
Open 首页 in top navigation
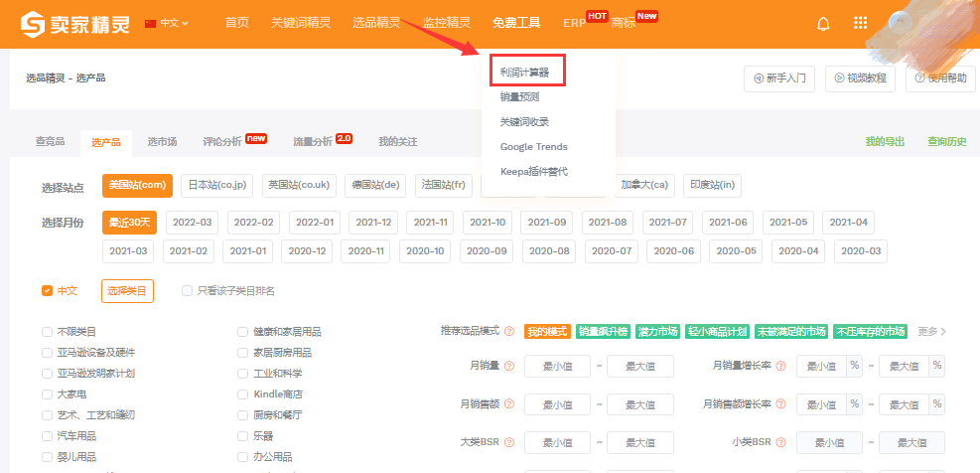click(237, 23)
